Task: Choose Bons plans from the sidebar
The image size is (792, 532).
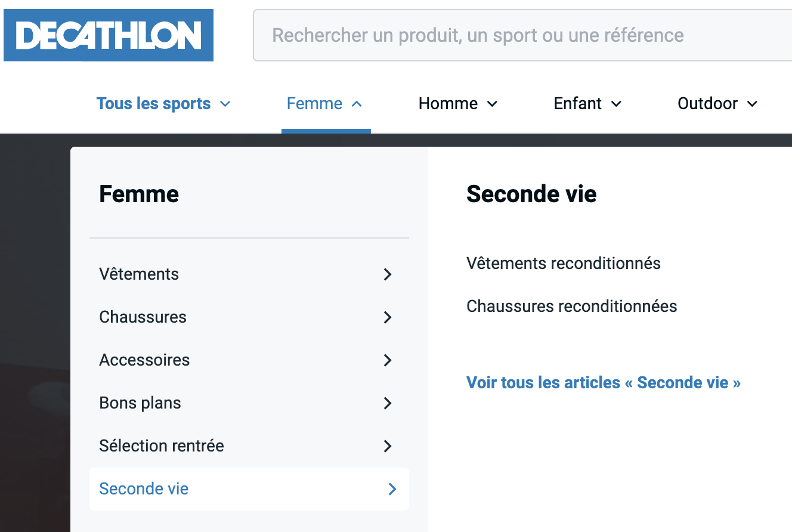Action: coord(249,403)
